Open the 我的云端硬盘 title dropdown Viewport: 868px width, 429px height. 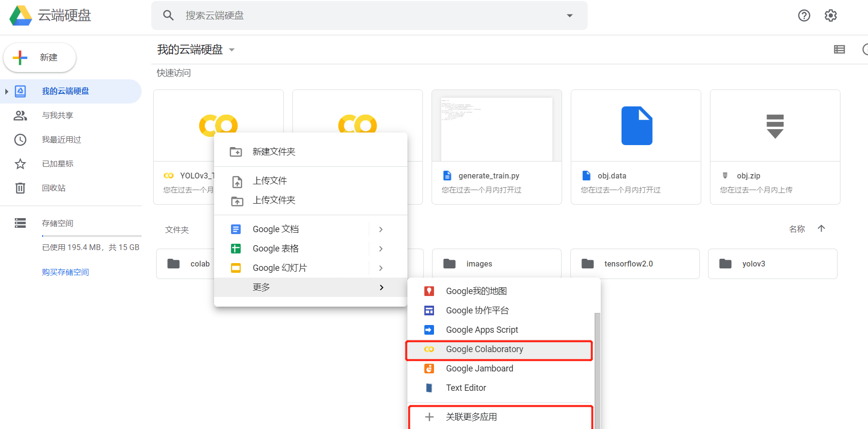(x=231, y=50)
